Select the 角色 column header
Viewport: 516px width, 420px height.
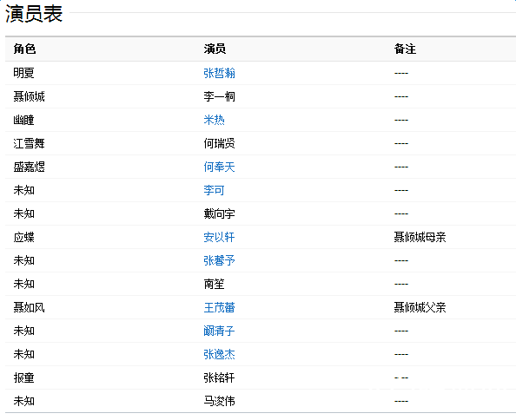24,49
